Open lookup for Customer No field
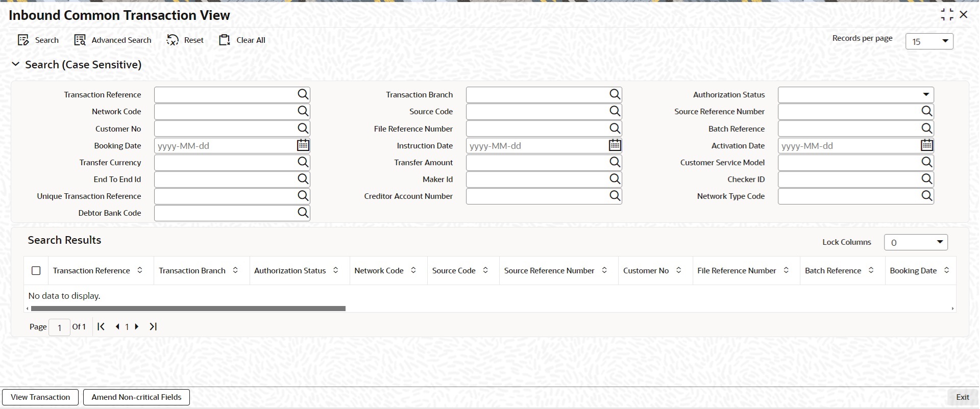The height and width of the screenshot is (409, 980). pyautogui.click(x=303, y=129)
